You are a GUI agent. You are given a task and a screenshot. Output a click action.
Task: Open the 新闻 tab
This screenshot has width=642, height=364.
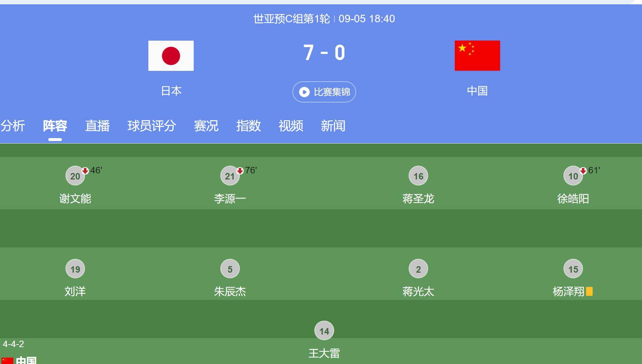coord(333,126)
